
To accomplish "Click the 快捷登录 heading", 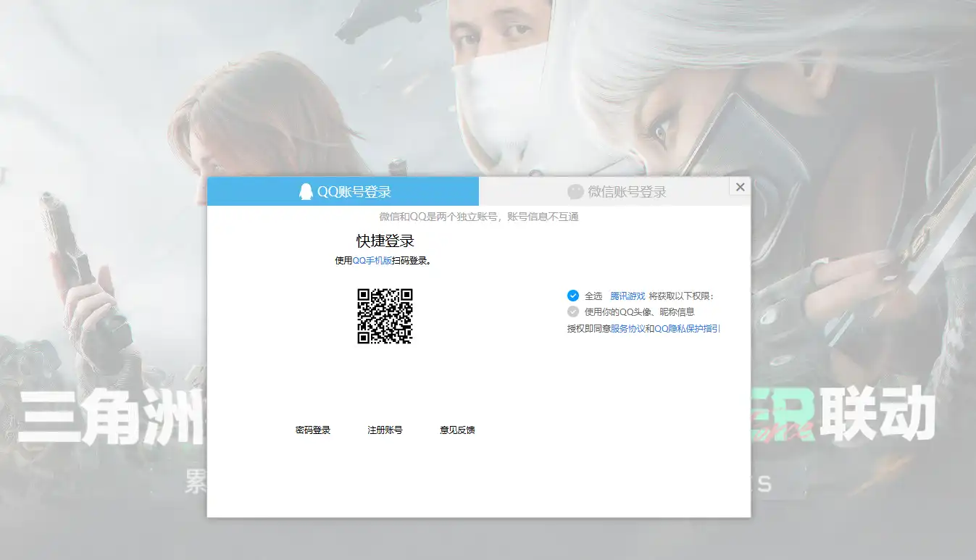I will pyautogui.click(x=385, y=241).
